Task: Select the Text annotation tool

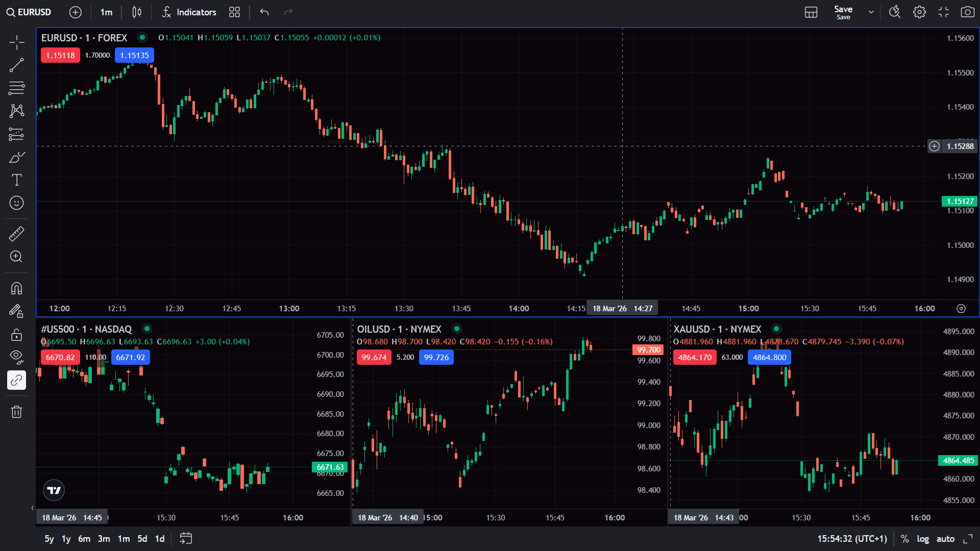Action: click(x=17, y=180)
